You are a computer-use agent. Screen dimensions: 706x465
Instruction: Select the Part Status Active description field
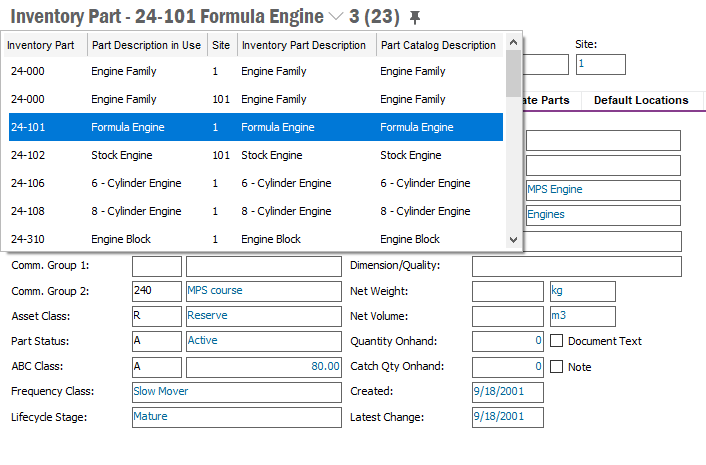pyautogui.click(x=263, y=341)
